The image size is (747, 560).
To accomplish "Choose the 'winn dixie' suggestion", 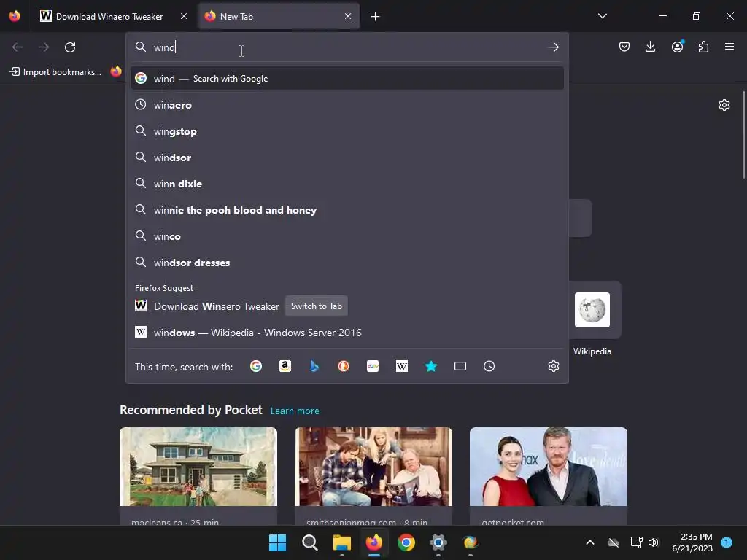I will (x=347, y=184).
